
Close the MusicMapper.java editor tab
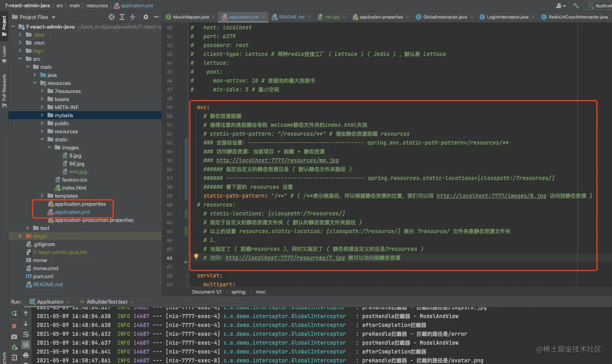[214, 17]
